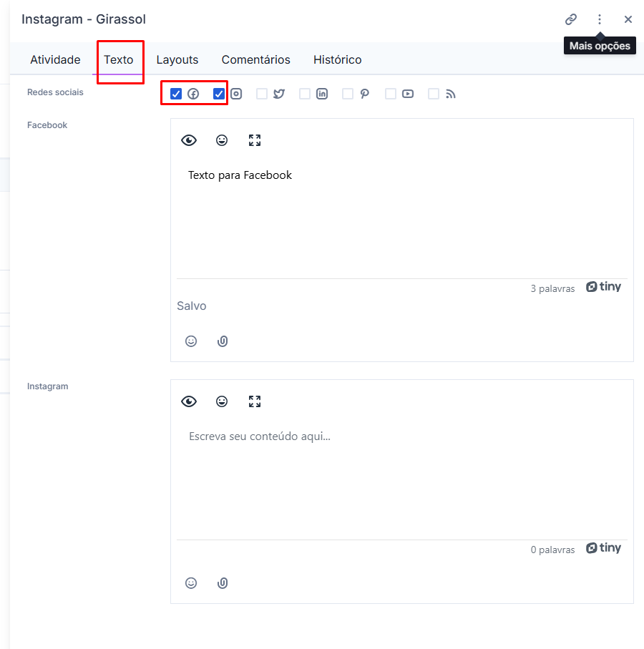644x649 pixels.
Task: Expand Facebook editor to fullscreen
Action: click(x=255, y=140)
